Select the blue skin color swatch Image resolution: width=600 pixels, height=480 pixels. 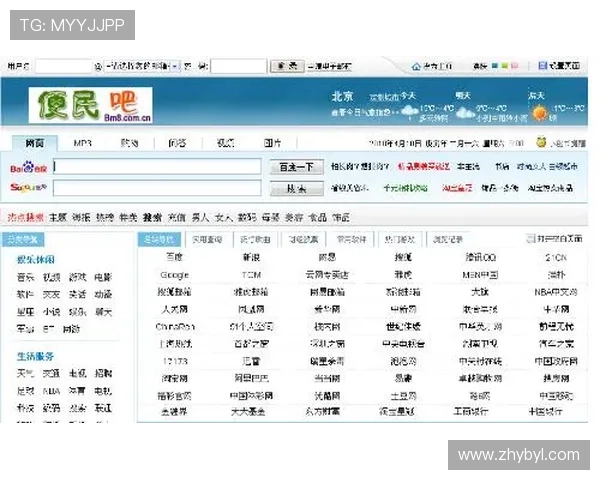(494, 66)
